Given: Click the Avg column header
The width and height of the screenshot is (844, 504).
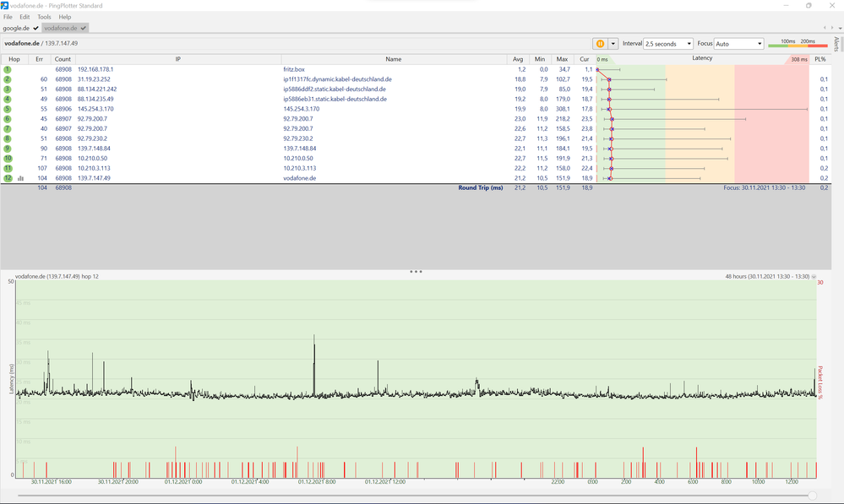Looking at the screenshot, I should point(518,59).
